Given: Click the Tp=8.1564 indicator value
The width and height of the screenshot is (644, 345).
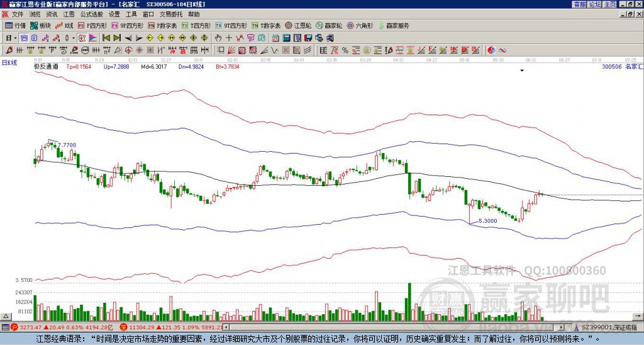Looking at the screenshot, I should tap(79, 66).
